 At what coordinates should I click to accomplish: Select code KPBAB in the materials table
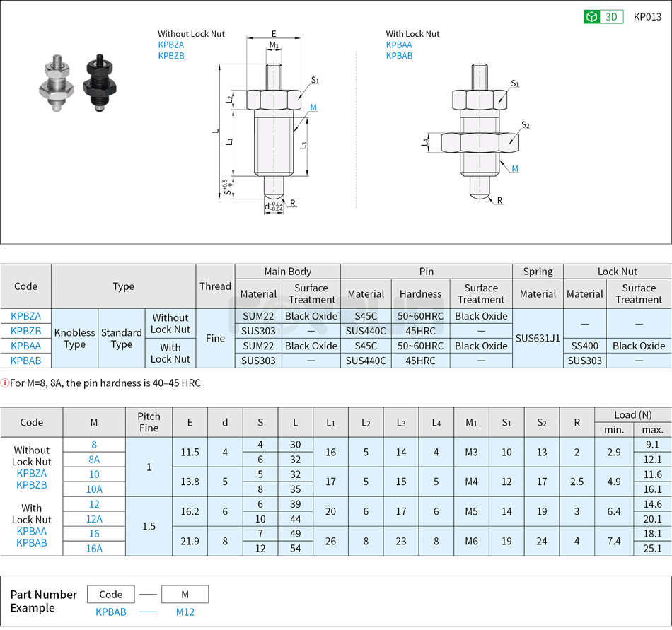(x=25, y=361)
